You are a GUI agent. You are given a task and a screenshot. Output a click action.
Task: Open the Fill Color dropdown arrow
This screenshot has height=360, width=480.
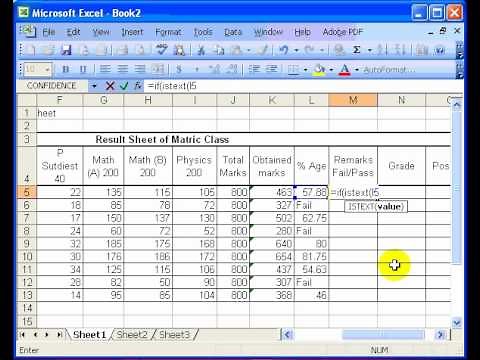(331, 69)
